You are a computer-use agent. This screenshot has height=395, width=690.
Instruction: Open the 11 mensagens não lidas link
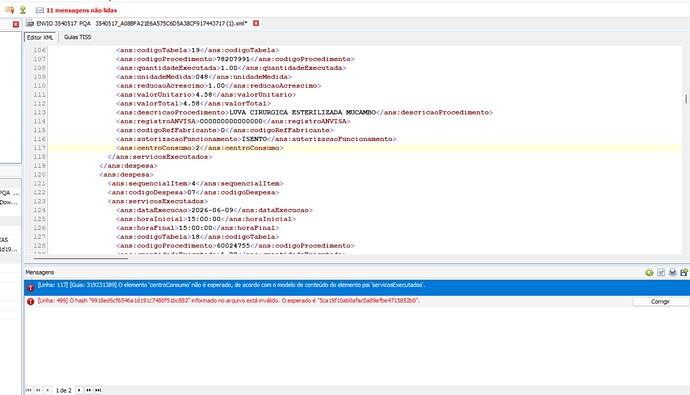[x=81, y=10]
